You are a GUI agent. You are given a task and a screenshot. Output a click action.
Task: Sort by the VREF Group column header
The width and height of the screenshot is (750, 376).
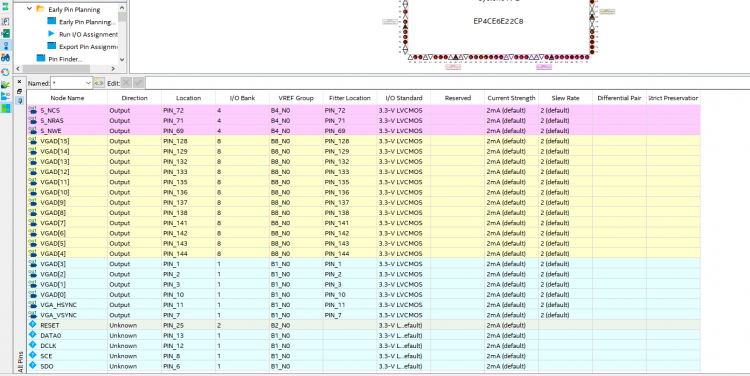[296, 98]
